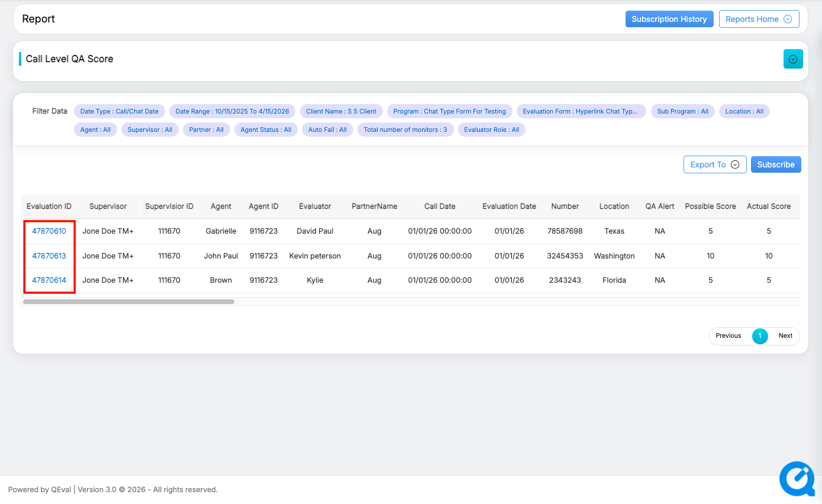Screen dimensions: 822x504
Task: Go to the Next page
Action: click(785, 336)
